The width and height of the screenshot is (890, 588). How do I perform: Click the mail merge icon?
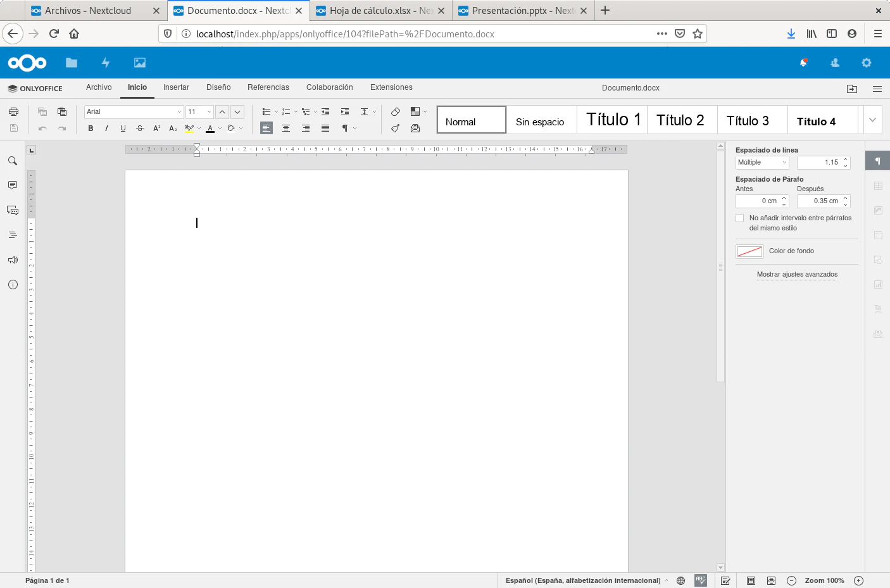415,128
